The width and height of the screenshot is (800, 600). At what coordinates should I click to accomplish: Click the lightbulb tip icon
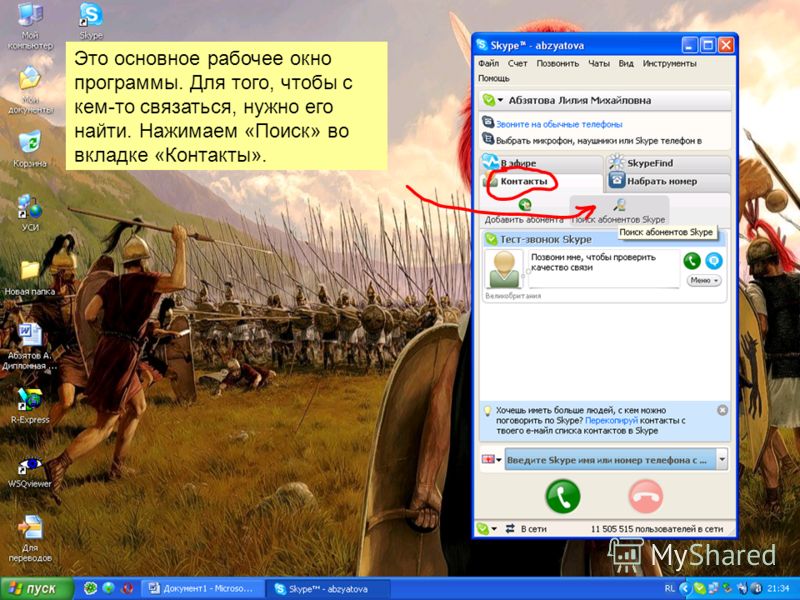coord(487,410)
